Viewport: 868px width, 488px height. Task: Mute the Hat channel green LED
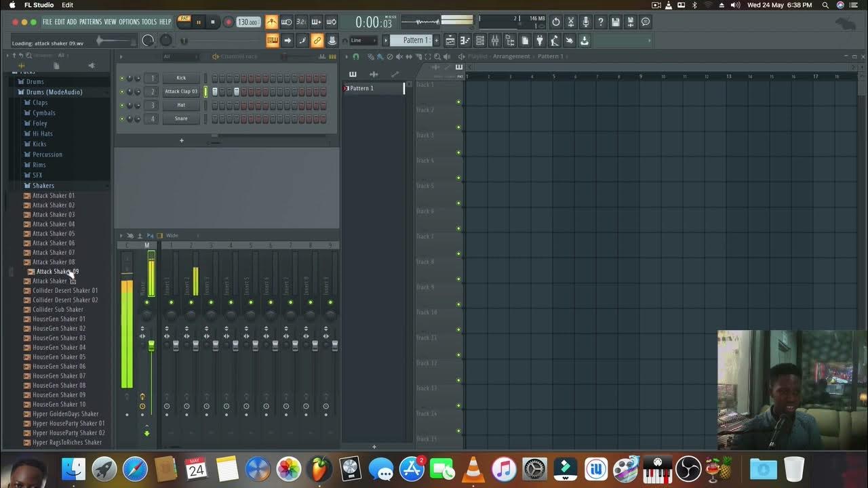tap(122, 105)
